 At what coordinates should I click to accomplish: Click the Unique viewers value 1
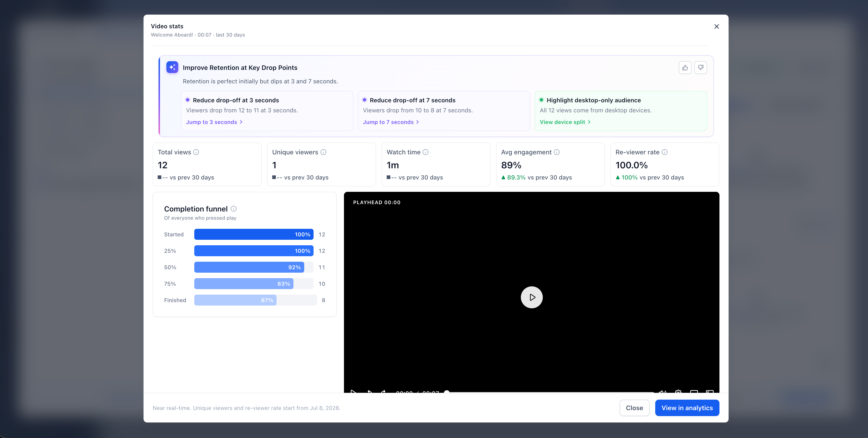(274, 165)
